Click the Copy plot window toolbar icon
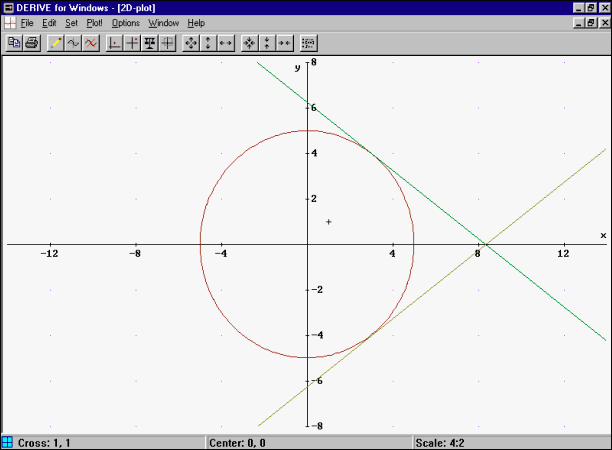 (14, 43)
